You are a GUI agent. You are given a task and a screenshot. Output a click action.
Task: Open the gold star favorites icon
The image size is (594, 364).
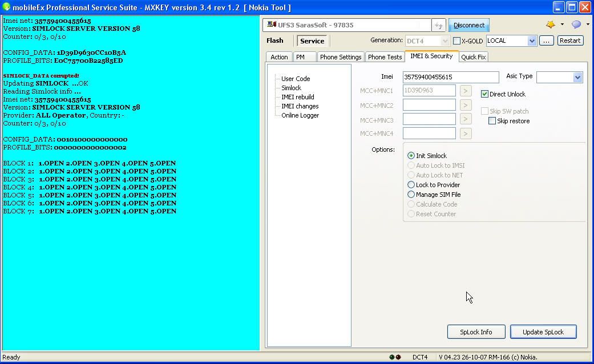tap(551, 25)
